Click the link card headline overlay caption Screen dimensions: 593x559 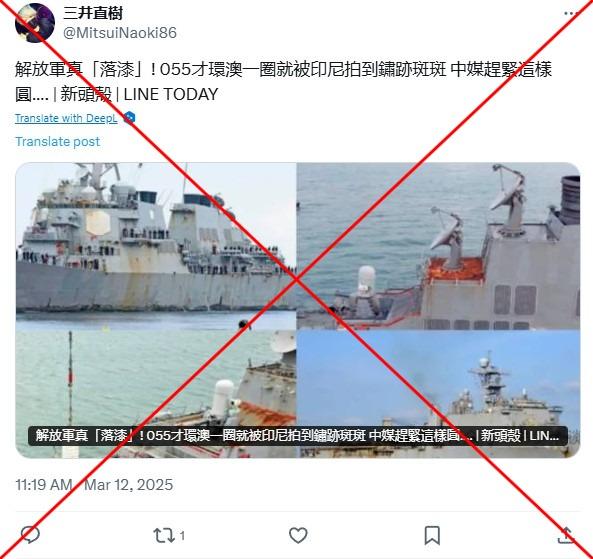click(x=298, y=436)
